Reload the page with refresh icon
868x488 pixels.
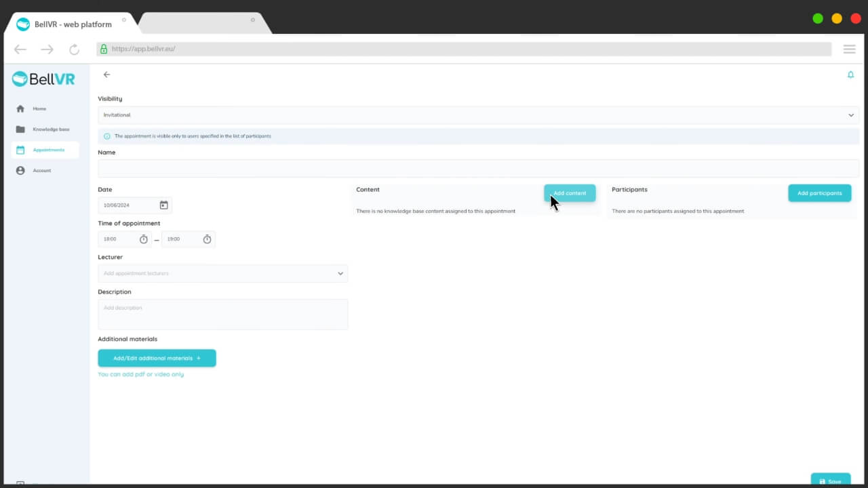point(74,49)
